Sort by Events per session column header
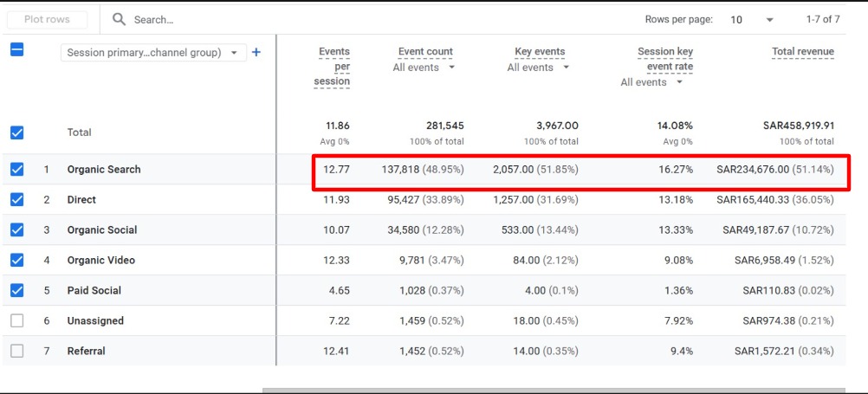The height and width of the screenshot is (394, 868). pos(333,67)
